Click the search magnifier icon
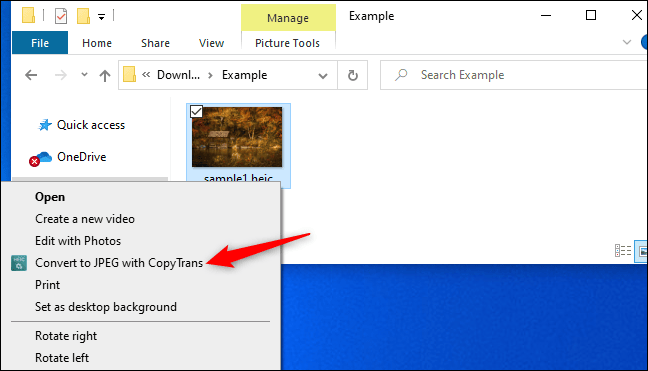The width and height of the screenshot is (648, 371). pos(401,75)
